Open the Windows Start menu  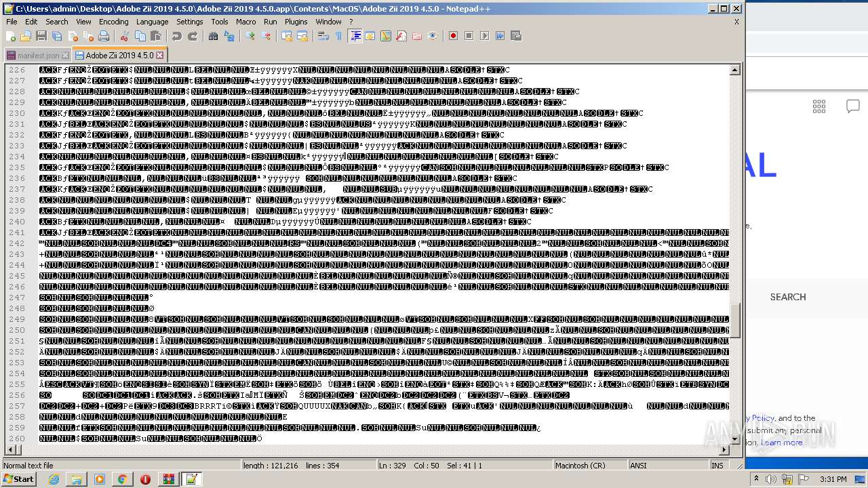18,479
